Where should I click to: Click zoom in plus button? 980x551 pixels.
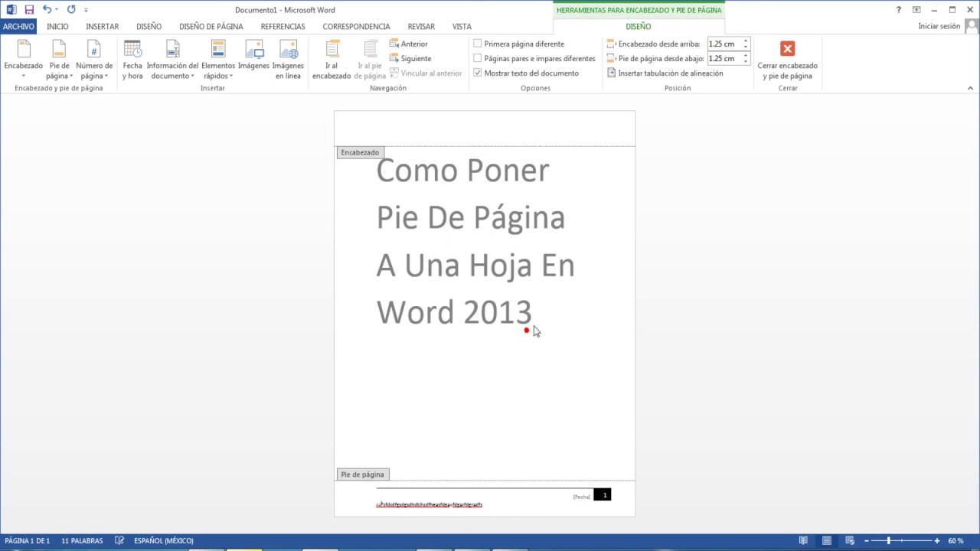point(937,540)
